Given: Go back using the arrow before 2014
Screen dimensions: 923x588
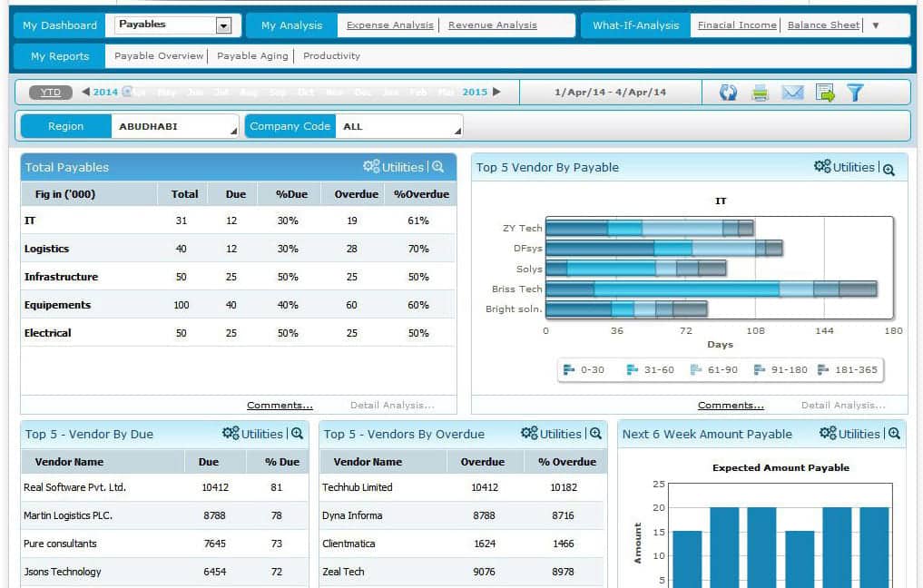Looking at the screenshot, I should [x=86, y=92].
